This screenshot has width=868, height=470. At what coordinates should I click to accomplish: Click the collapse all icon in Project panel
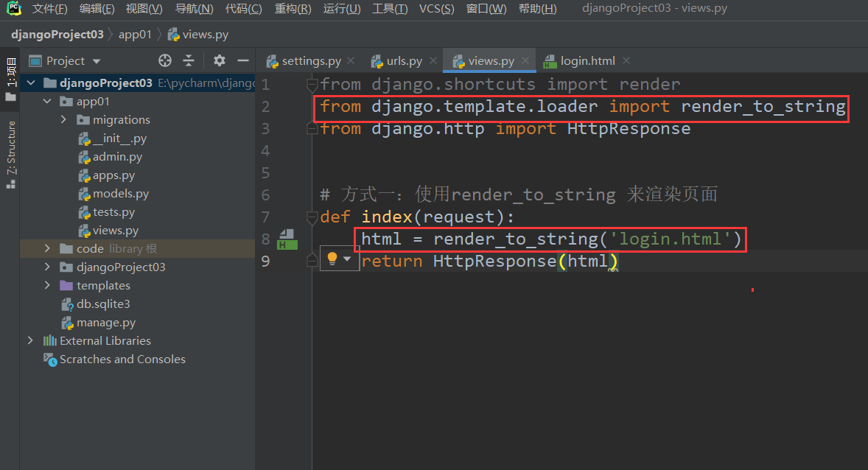click(x=189, y=61)
